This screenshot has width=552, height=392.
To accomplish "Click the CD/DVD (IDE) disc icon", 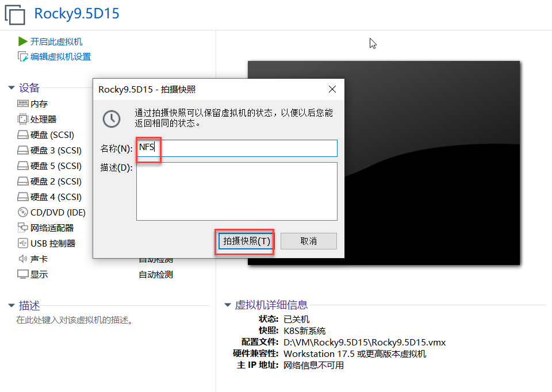I will (x=23, y=213).
